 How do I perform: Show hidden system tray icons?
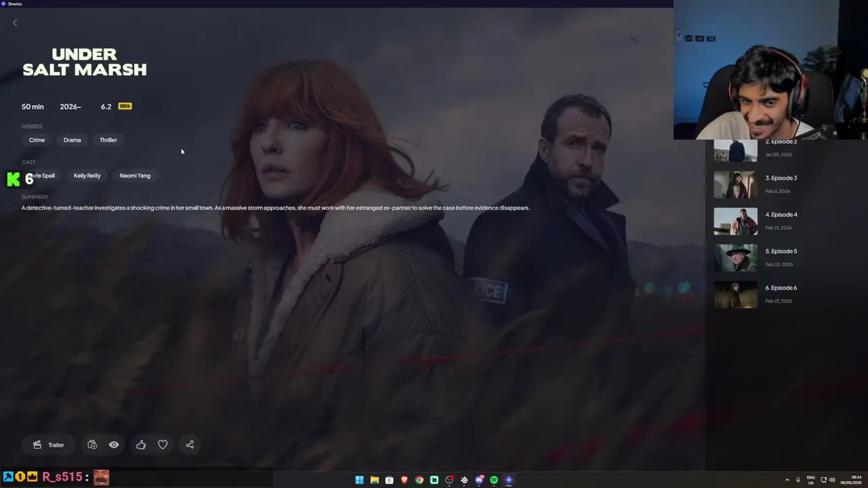(x=787, y=480)
